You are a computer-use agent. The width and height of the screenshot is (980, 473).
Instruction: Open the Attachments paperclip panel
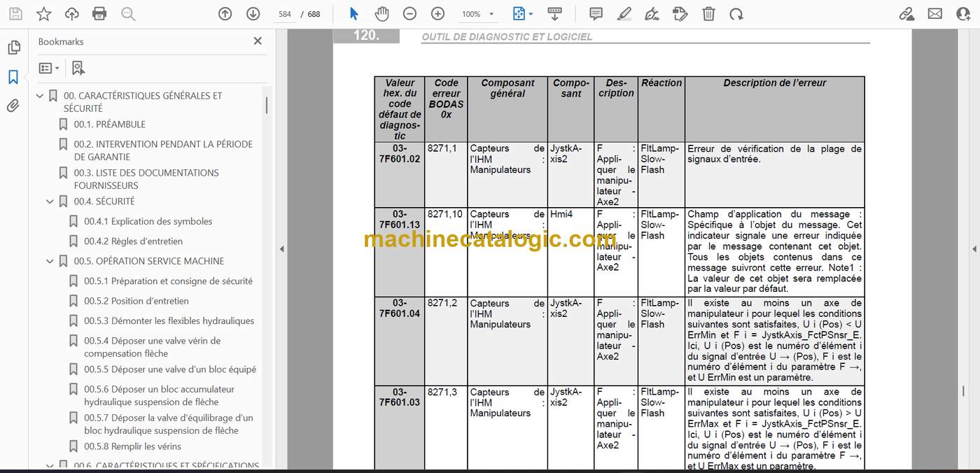13,106
